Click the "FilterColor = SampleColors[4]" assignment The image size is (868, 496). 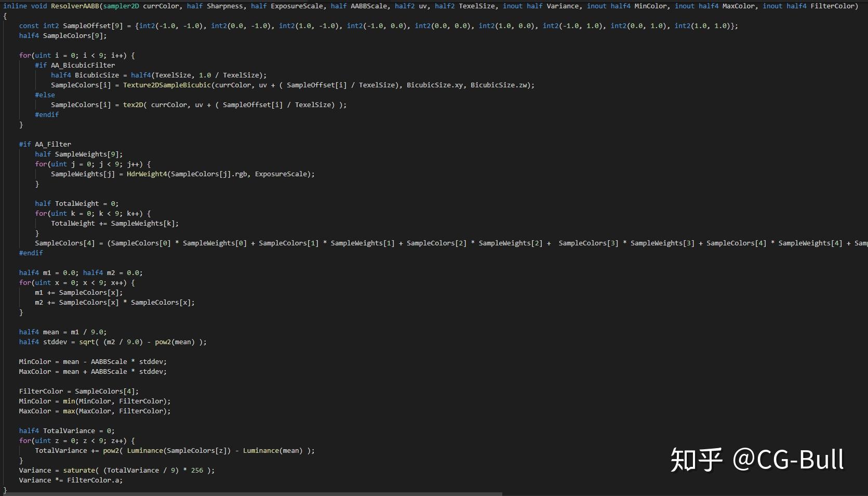tap(78, 391)
